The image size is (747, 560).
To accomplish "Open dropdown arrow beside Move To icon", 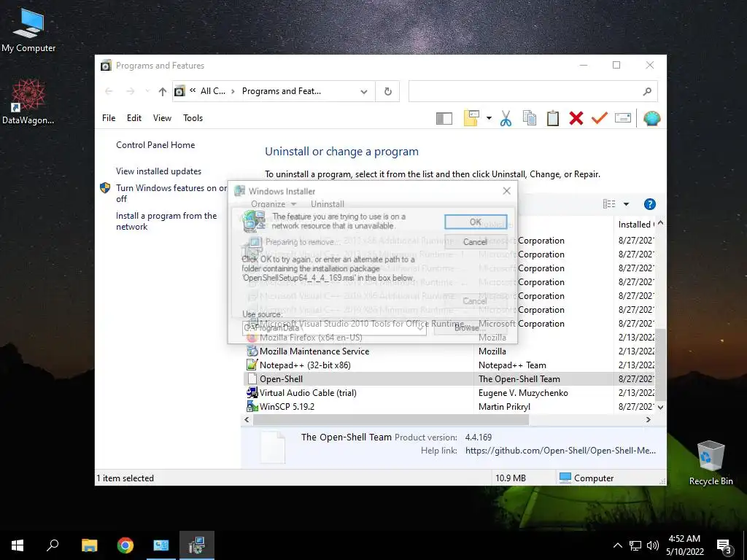I will point(489,118).
